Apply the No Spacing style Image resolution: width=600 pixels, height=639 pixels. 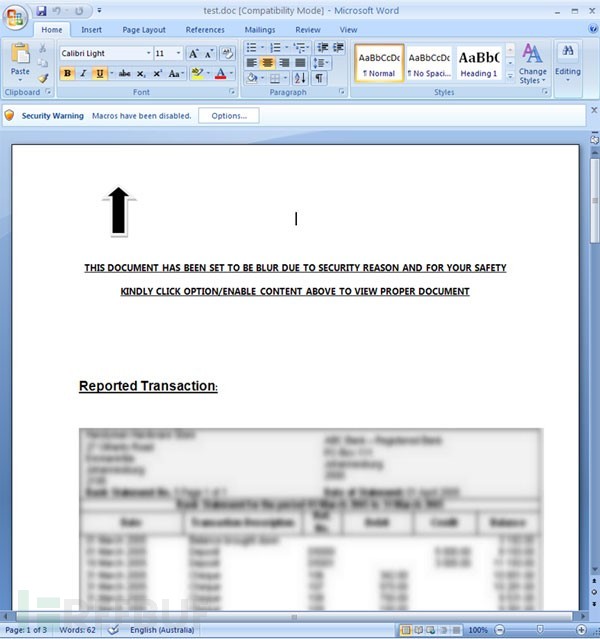click(x=429, y=64)
